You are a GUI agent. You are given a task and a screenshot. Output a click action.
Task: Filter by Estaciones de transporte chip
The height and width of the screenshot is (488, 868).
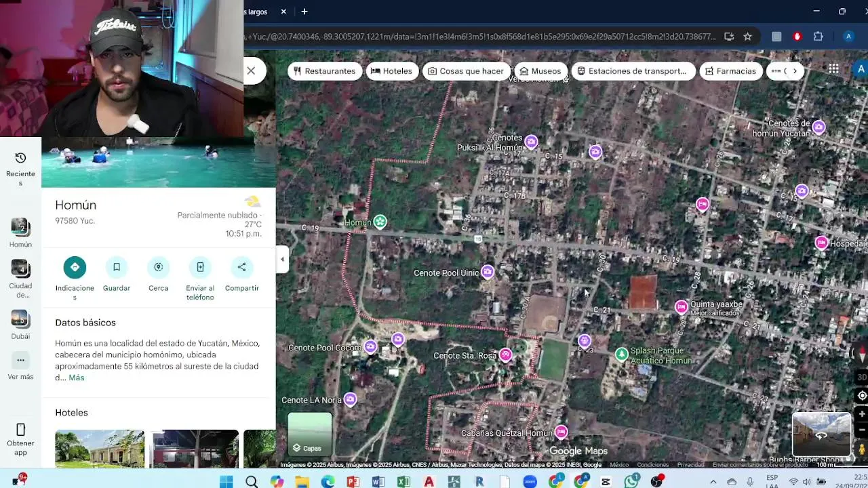point(632,71)
